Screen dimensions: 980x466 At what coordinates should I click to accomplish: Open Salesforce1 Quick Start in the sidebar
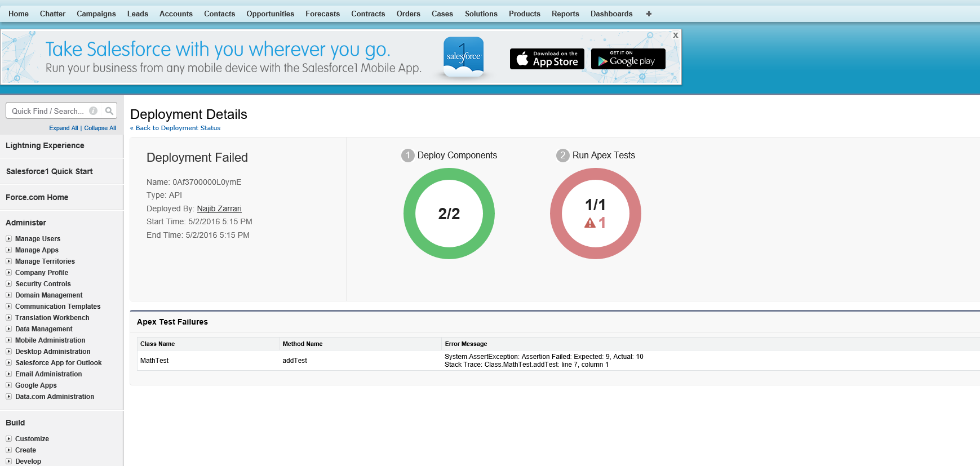click(x=50, y=171)
